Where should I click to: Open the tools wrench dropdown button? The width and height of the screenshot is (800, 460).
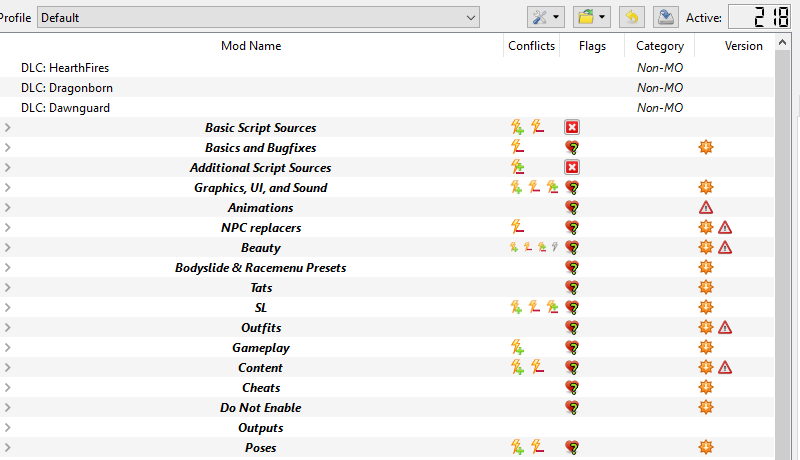coord(545,17)
